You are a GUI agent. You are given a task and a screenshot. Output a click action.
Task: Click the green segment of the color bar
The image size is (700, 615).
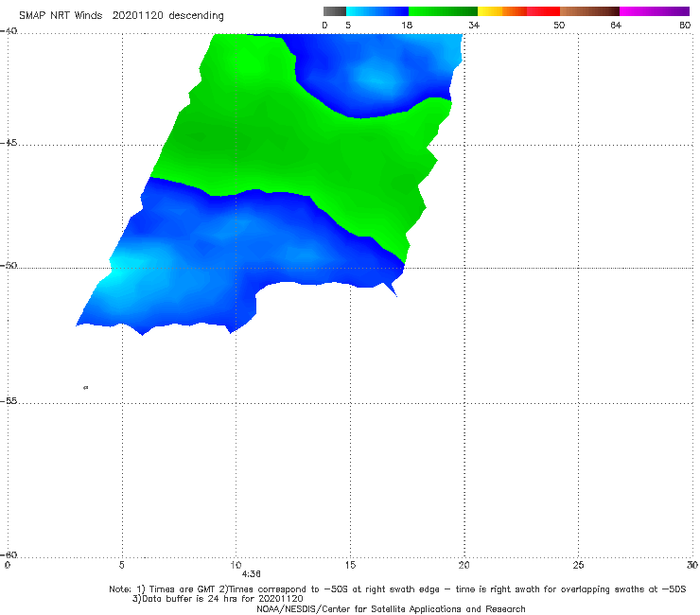[x=443, y=11]
